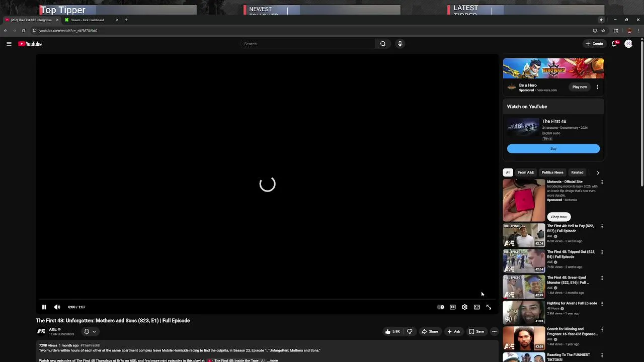Click the browser address bar URL
The image size is (644, 362).
[68, 31]
